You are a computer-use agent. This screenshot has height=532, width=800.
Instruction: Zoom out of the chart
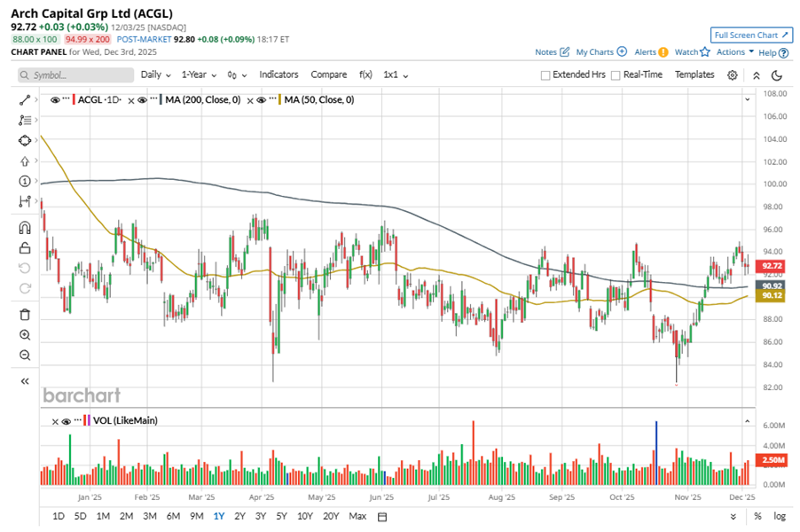(x=25, y=356)
